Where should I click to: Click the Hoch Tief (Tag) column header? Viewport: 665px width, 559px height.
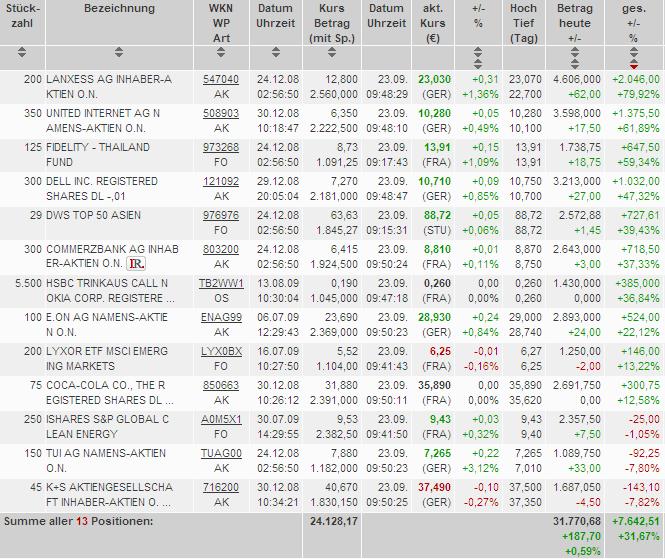[523, 23]
